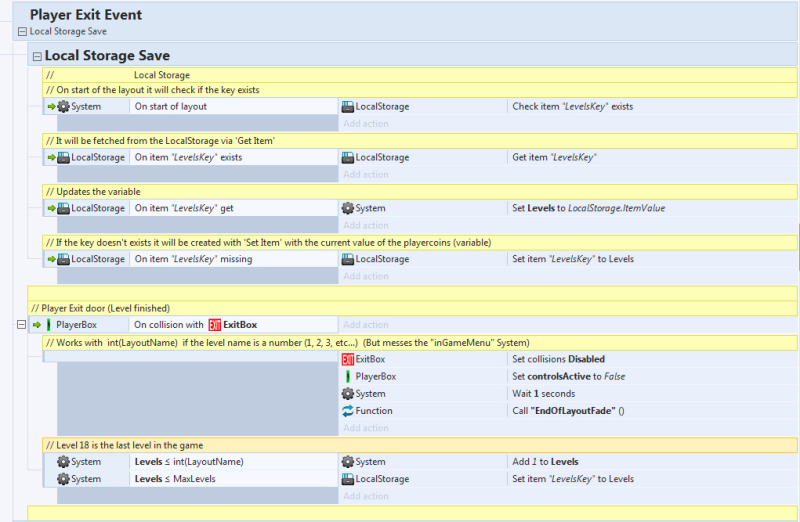Click green trigger arrow of PlayerBox collision event
The width and height of the screenshot is (800, 522).
point(37,325)
